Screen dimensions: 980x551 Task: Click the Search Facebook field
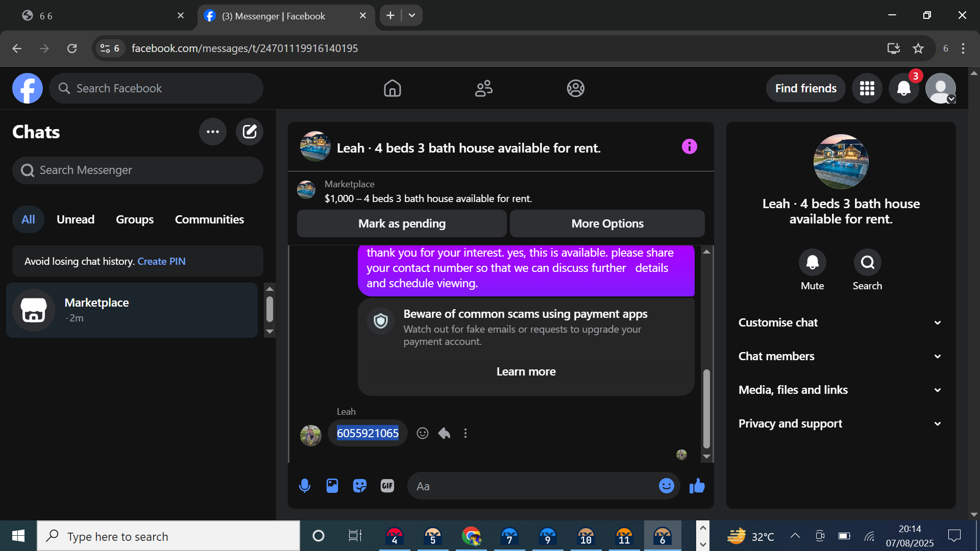[156, 88]
